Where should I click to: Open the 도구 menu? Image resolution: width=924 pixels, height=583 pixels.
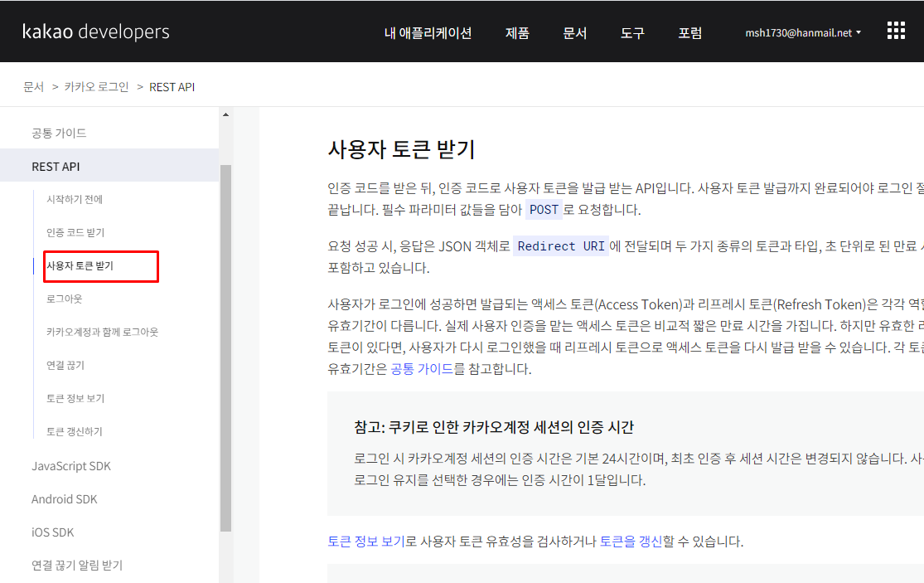tap(632, 33)
